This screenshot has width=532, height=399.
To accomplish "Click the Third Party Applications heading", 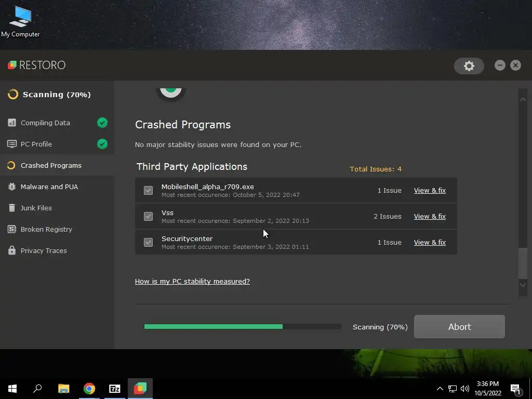I will pyautogui.click(x=192, y=167).
